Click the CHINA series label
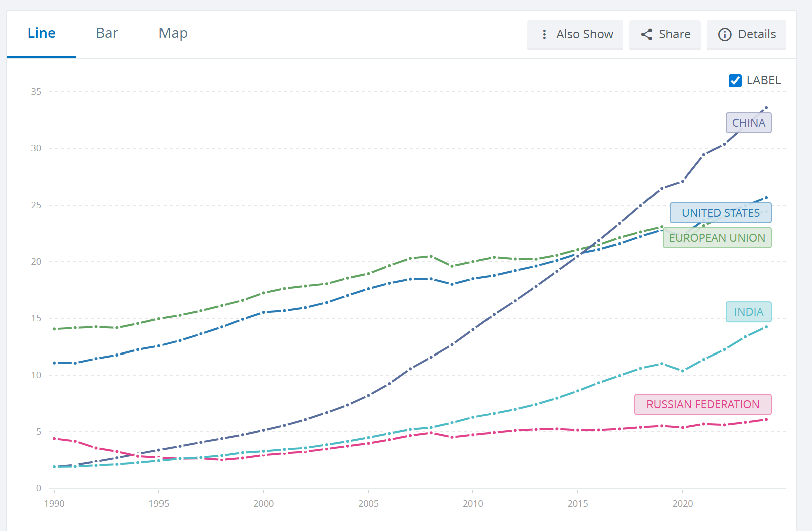Image resolution: width=812 pixels, height=531 pixels. 748,123
